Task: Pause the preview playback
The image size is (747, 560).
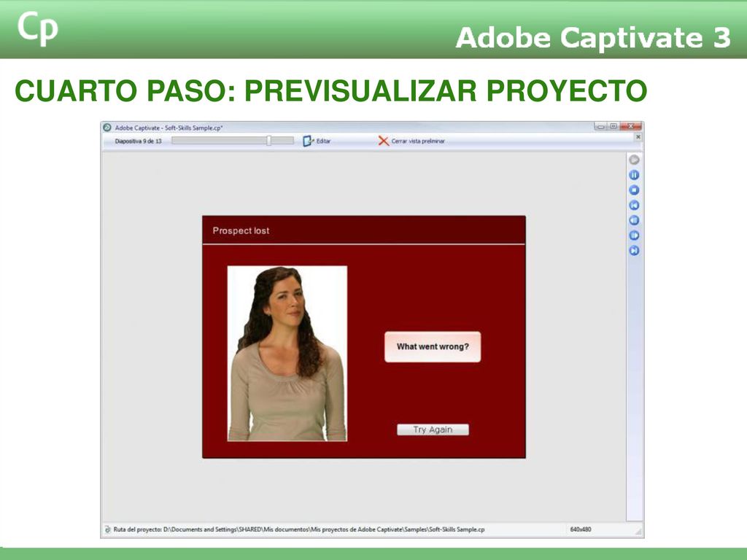Action: click(x=634, y=175)
